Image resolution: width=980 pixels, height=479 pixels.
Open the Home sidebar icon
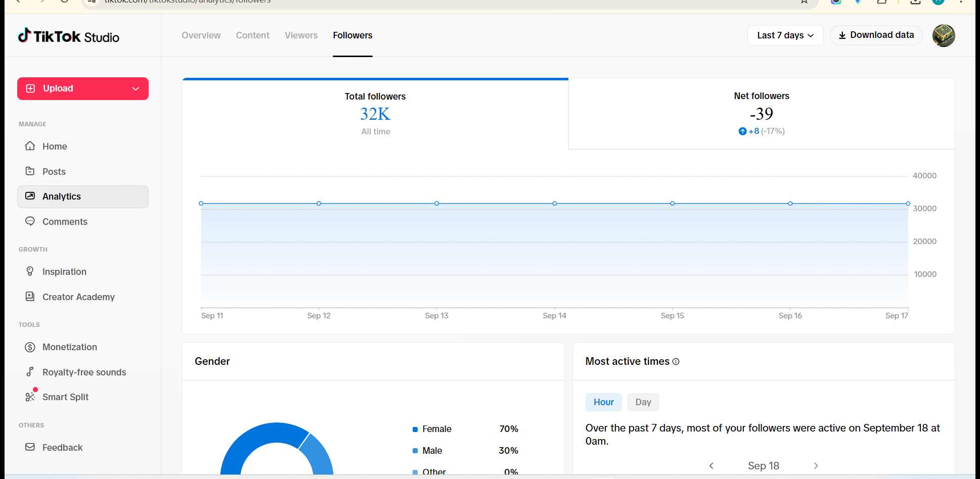(x=30, y=146)
